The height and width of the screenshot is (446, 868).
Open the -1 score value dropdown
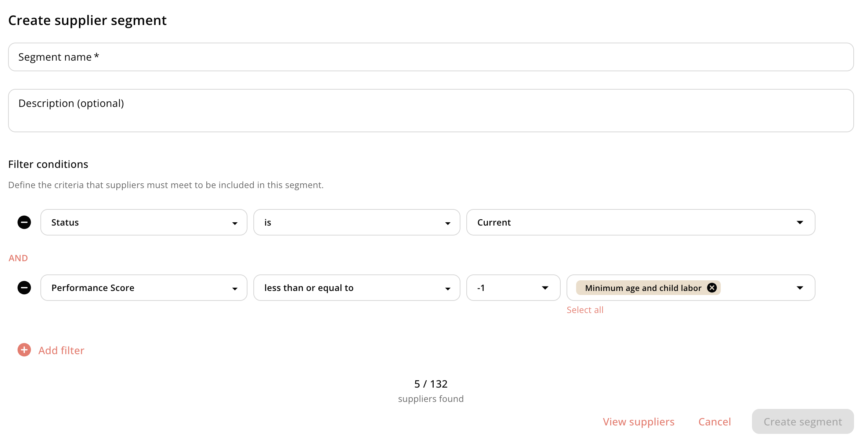pos(513,288)
